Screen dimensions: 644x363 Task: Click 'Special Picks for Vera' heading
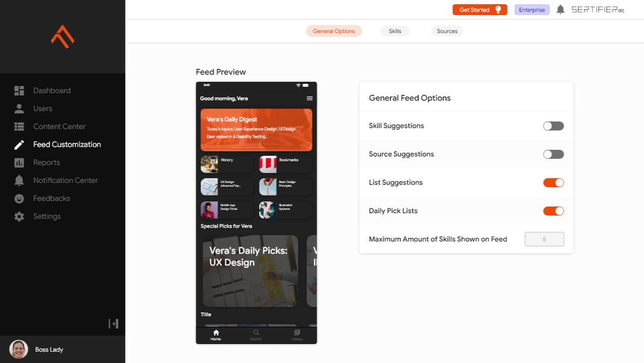226,226
